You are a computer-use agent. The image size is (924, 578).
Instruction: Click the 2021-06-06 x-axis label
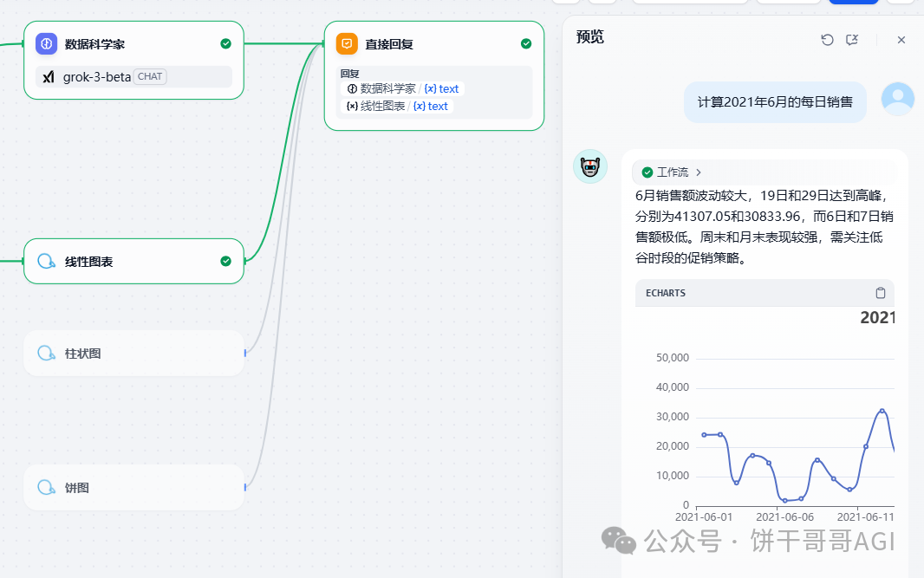pyautogui.click(x=785, y=516)
